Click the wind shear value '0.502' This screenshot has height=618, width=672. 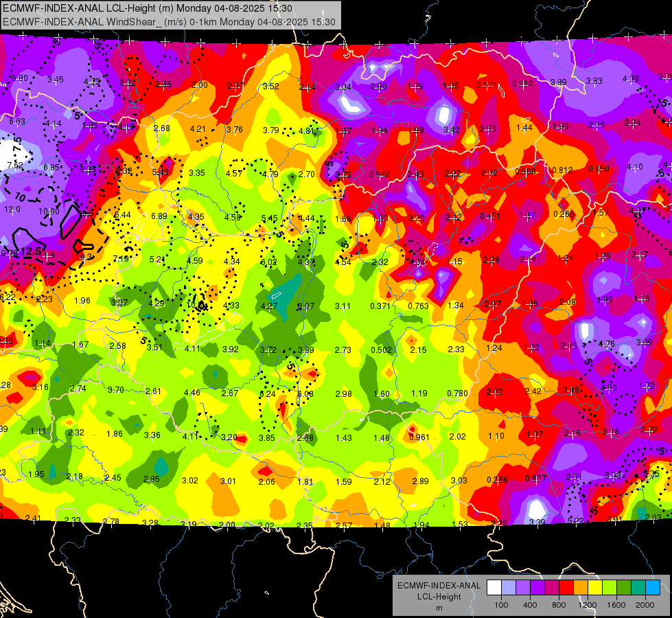coord(382,350)
